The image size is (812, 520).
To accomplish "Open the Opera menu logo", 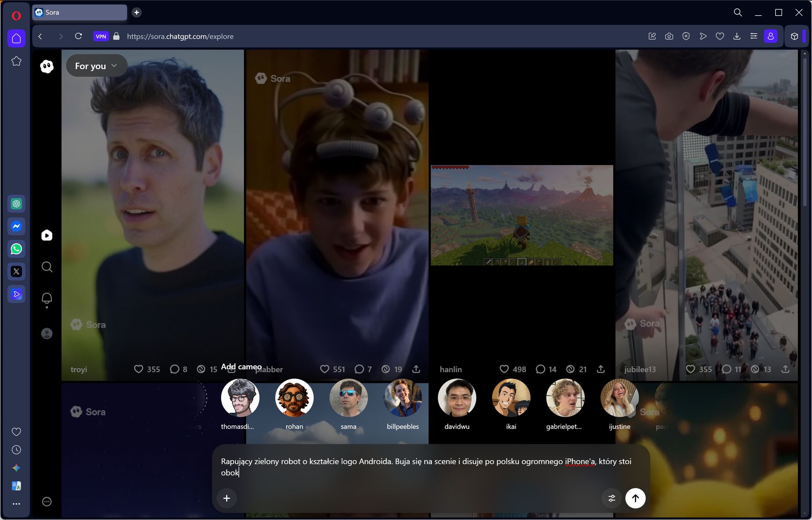I will (x=16, y=16).
